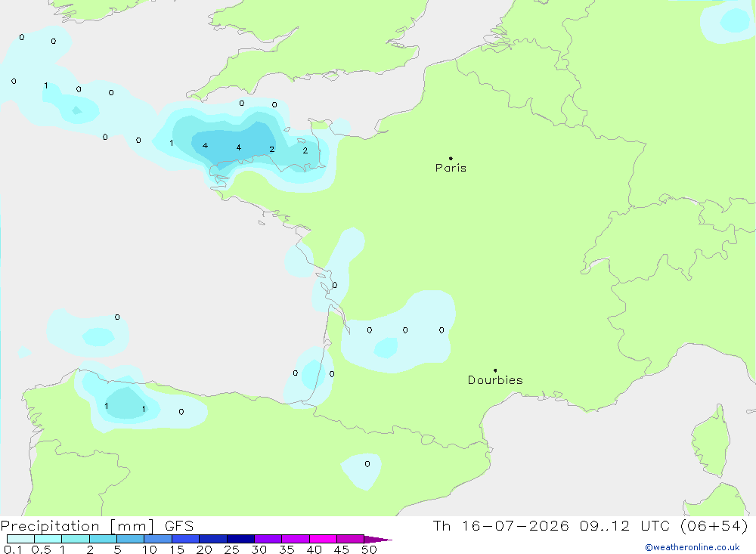Click the 30 legend scale label
The height and width of the screenshot is (554, 756).
coord(259,549)
